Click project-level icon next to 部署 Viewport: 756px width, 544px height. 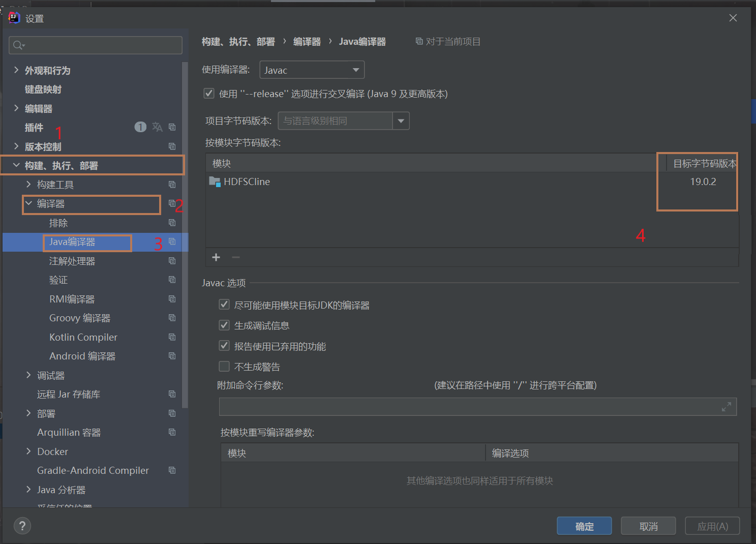coord(172,413)
